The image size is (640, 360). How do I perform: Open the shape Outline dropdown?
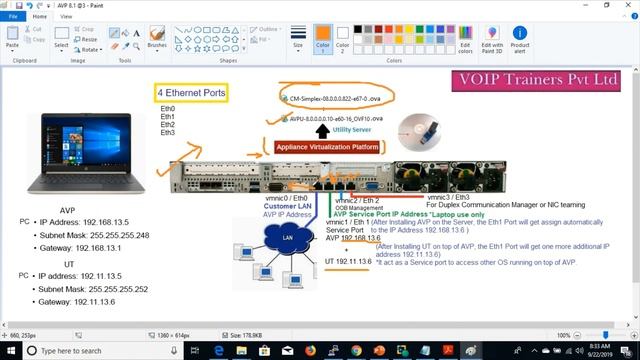click(x=266, y=29)
